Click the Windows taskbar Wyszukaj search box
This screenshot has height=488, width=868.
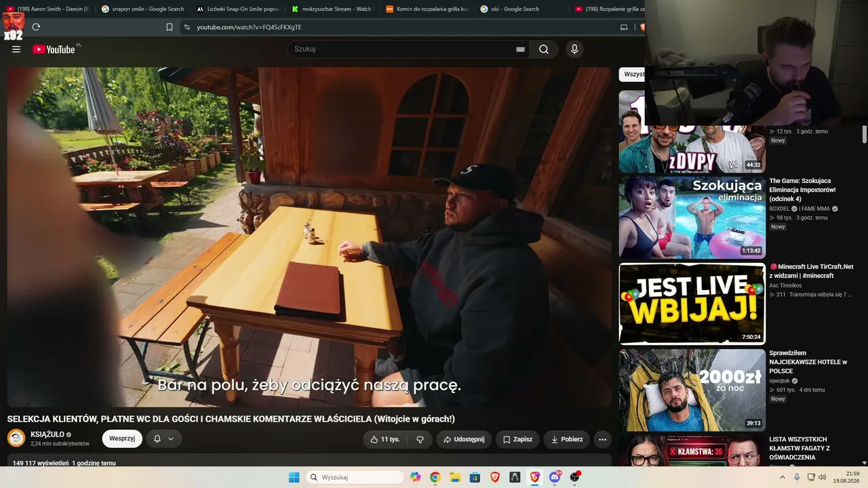[x=355, y=477]
